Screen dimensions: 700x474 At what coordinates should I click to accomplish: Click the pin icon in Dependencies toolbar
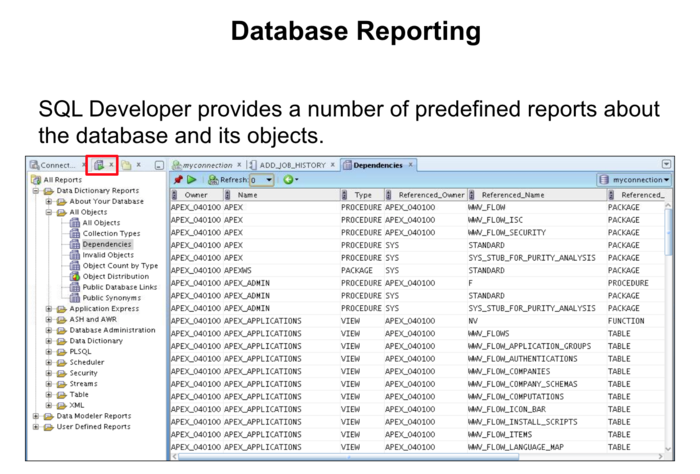point(178,180)
